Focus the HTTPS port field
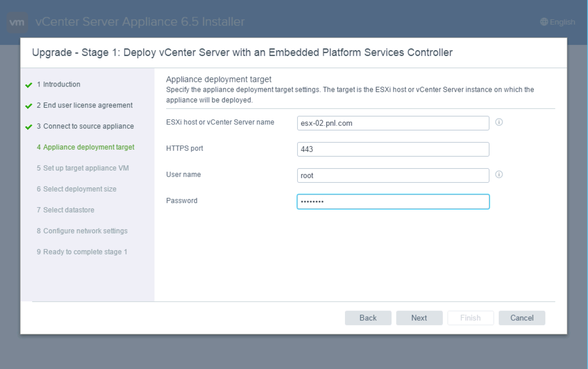This screenshot has width=588, height=369. 393,150
